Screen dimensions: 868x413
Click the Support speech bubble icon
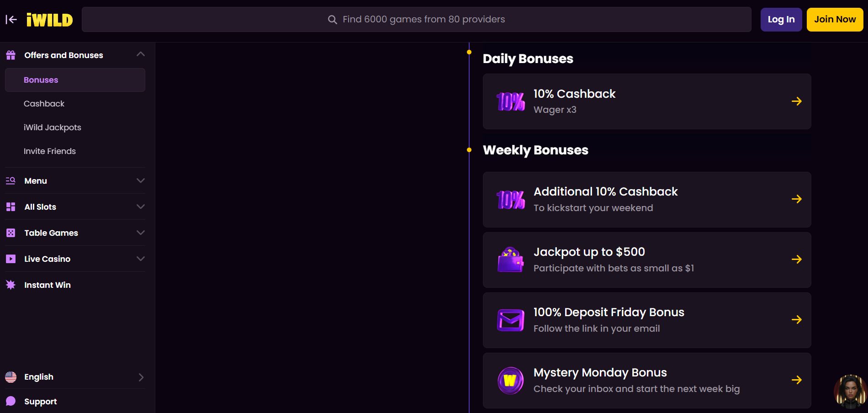[11, 402]
